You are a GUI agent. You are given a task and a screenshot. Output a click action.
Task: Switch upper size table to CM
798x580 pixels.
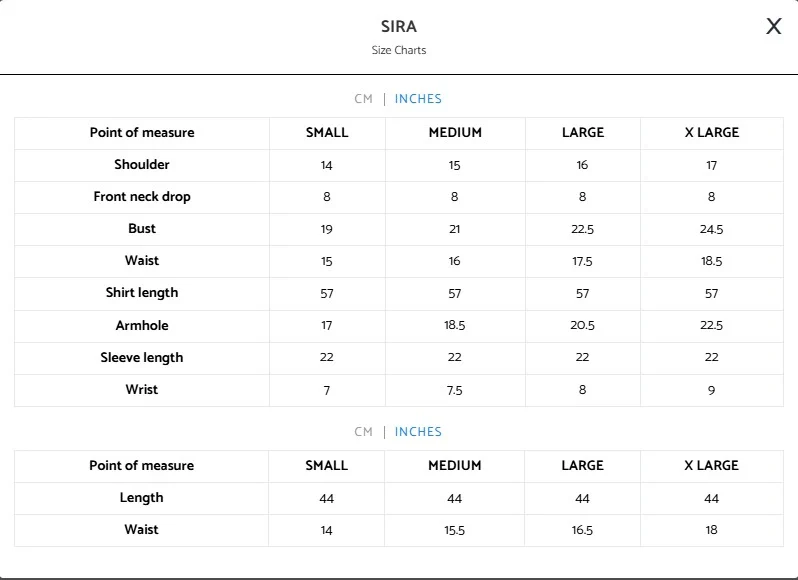(363, 99)
